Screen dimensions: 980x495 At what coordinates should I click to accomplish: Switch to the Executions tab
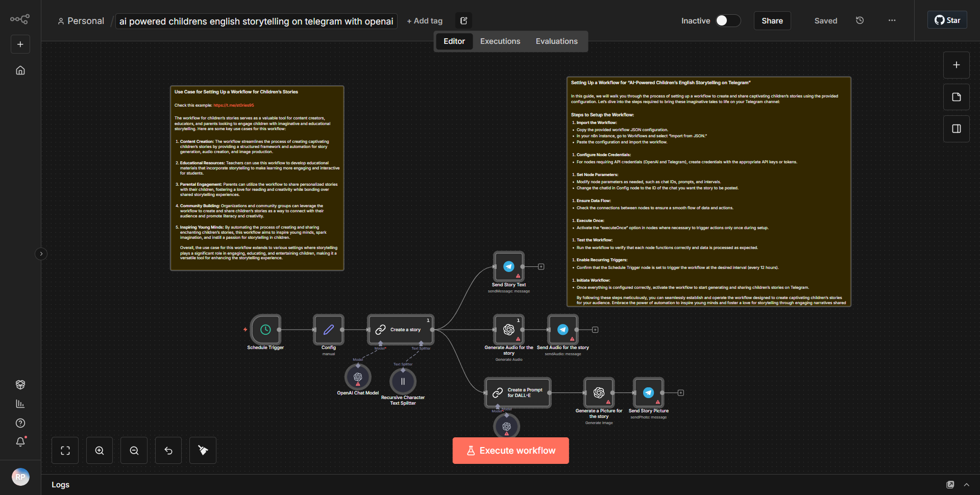(500, 41)
